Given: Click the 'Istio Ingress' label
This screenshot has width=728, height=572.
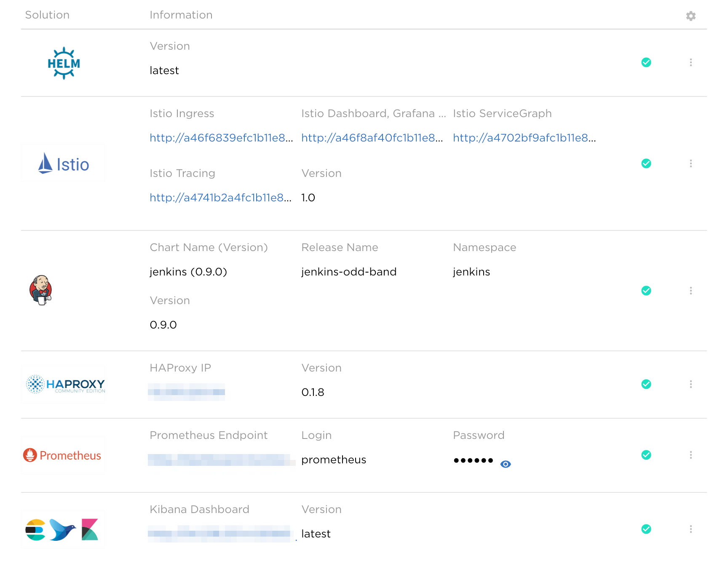Looking at the screenshot, I should tap(182, 113).
